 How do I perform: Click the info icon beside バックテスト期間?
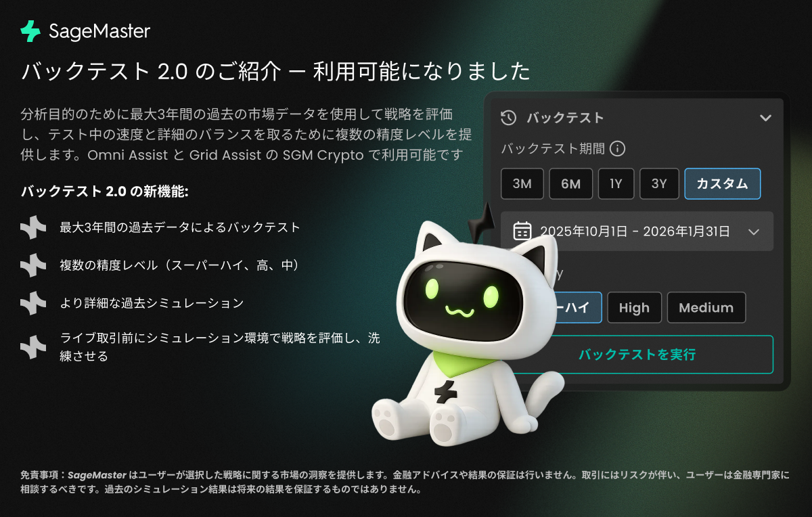pyautogui.click(x=617, y=149)
